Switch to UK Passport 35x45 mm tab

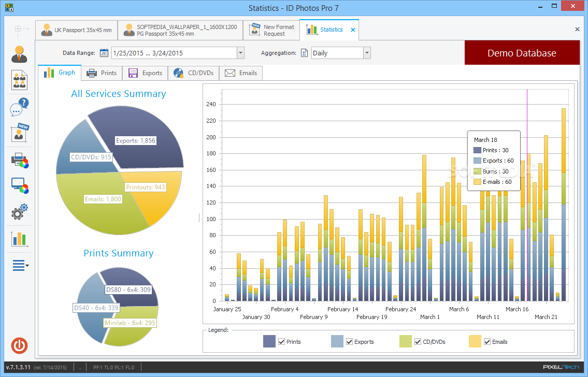click(x=77, y=30)
